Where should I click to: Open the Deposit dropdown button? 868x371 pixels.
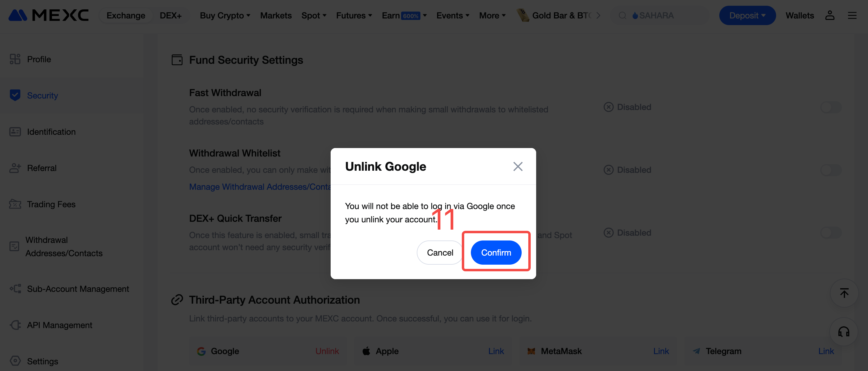pos(747,15)
